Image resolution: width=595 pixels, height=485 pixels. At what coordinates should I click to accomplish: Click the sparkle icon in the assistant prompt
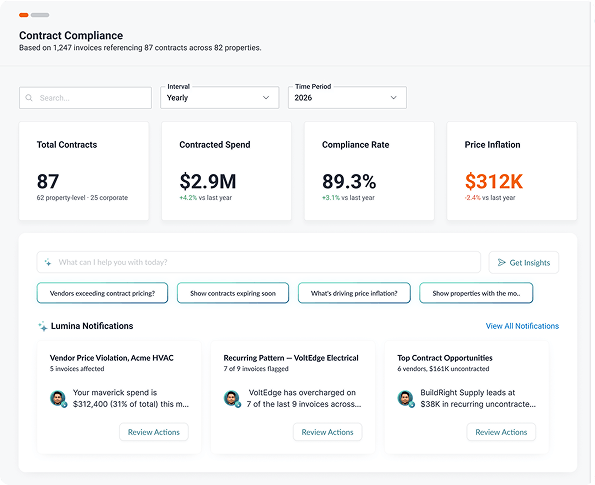[48, 262]
